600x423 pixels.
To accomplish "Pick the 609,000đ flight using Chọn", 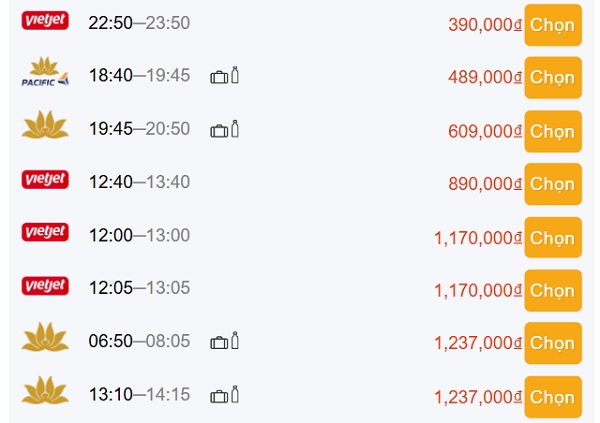I will (x=553, y=131).
